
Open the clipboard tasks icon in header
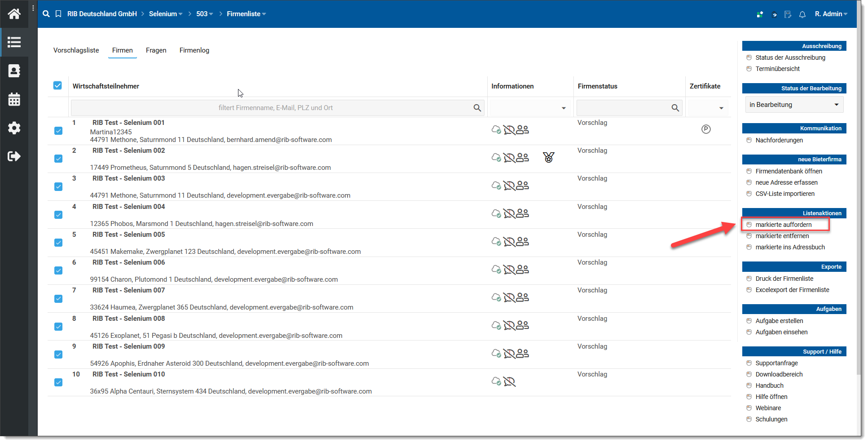coord(774,14)
